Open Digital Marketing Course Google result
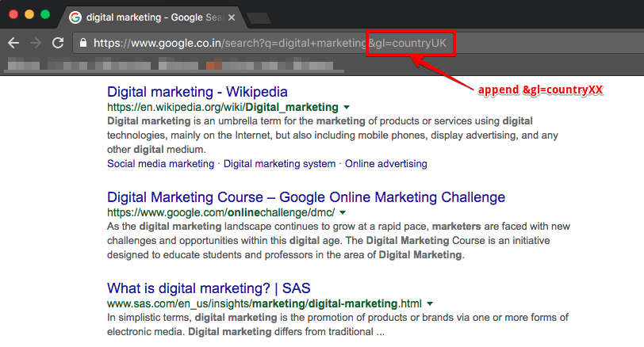644x347 pixels. coord(305,197)
